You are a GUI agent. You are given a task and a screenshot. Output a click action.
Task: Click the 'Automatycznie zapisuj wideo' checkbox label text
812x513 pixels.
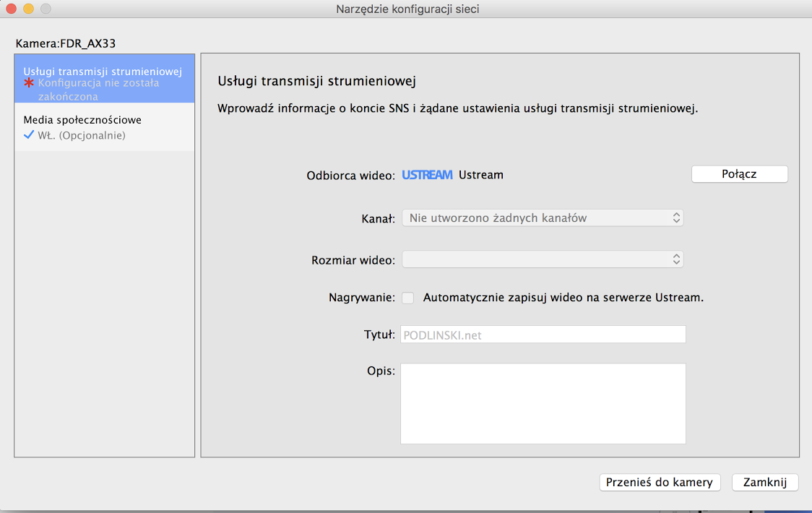tap(563, 298)
